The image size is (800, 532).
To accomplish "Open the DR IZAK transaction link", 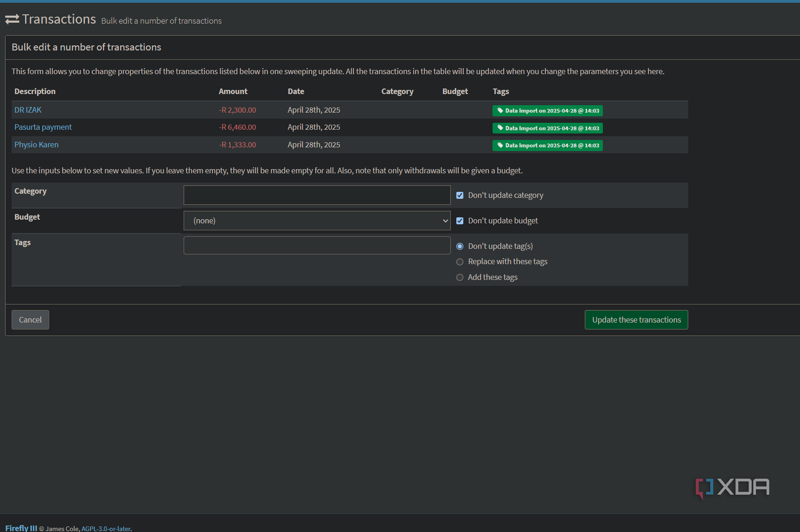I will click(x=28, y=110).
